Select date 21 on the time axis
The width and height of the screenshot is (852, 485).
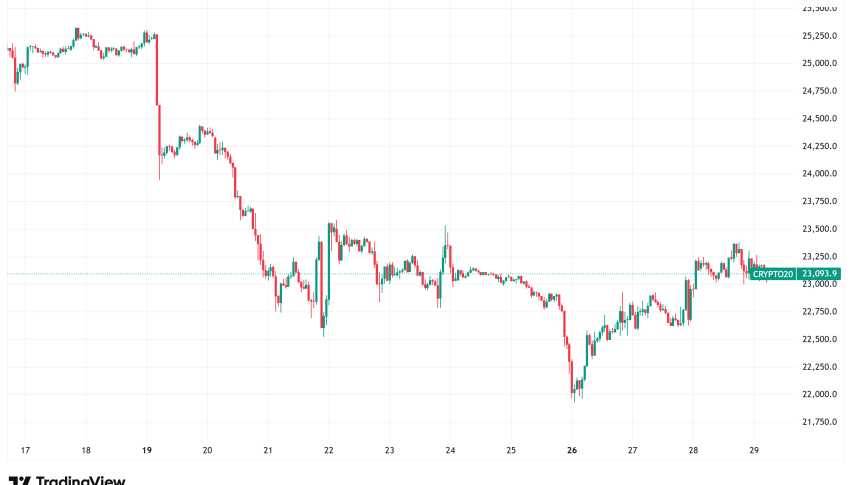268,451
